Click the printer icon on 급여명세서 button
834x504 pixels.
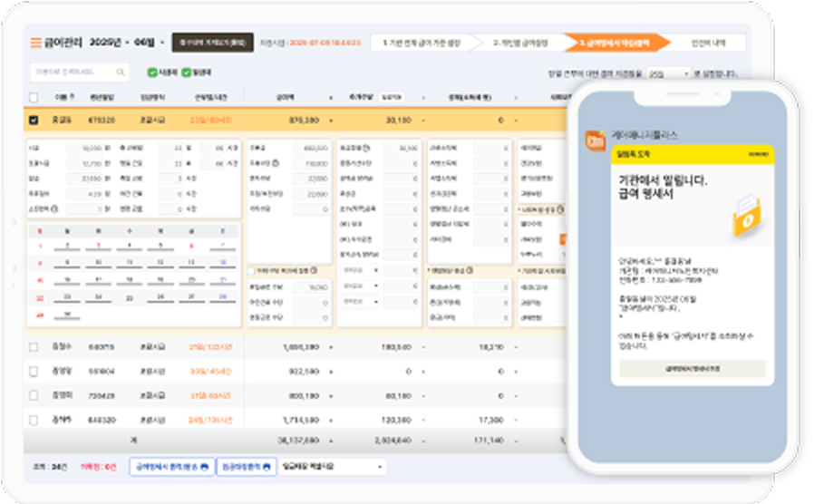[x=205, y=467]
